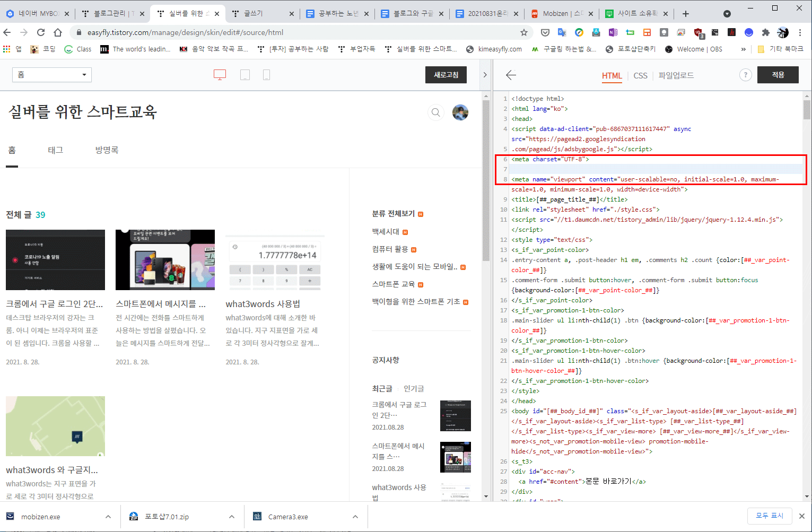Switch to the CSS tab
The height and width of the screenshot is (532, 812).
click(640, 76)
